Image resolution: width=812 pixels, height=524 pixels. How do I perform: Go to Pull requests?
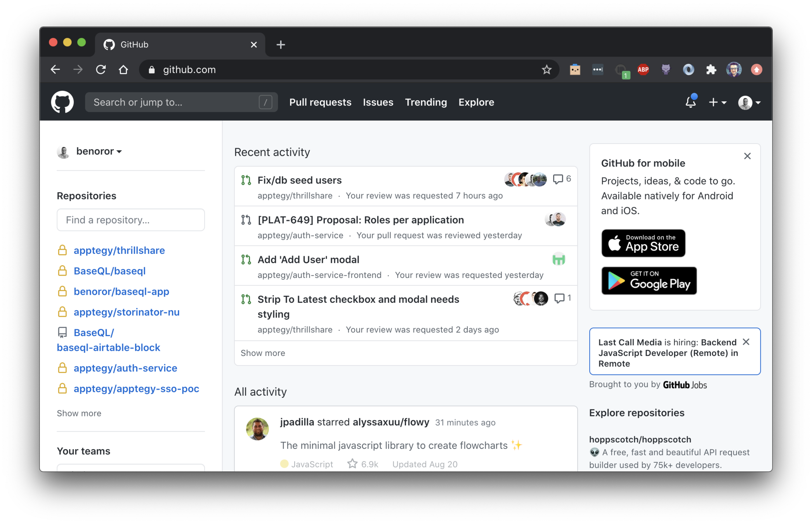[320, 102]
